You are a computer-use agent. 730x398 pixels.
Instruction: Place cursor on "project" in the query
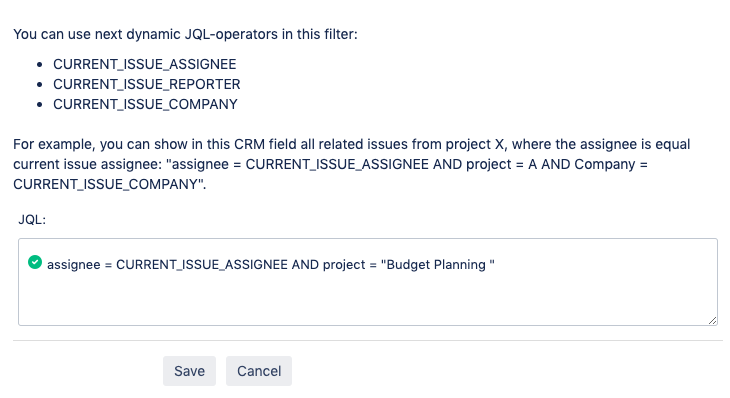click(x=344, y=265)
